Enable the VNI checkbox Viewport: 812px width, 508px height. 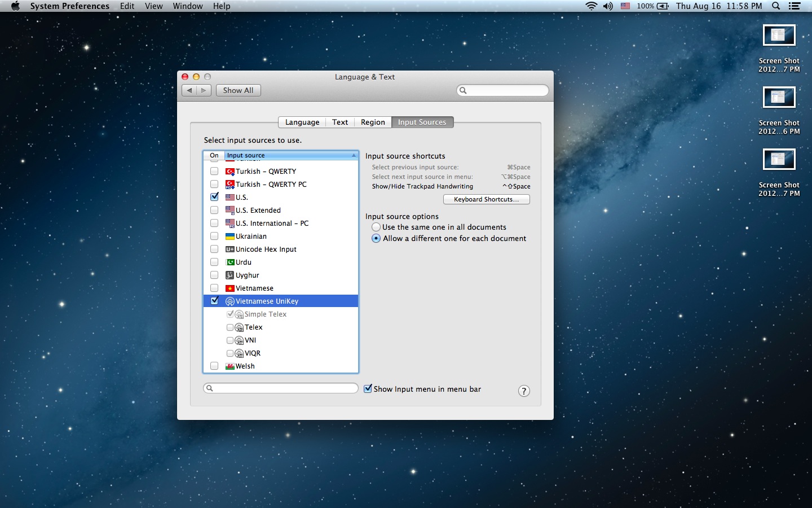click(230, 340)
